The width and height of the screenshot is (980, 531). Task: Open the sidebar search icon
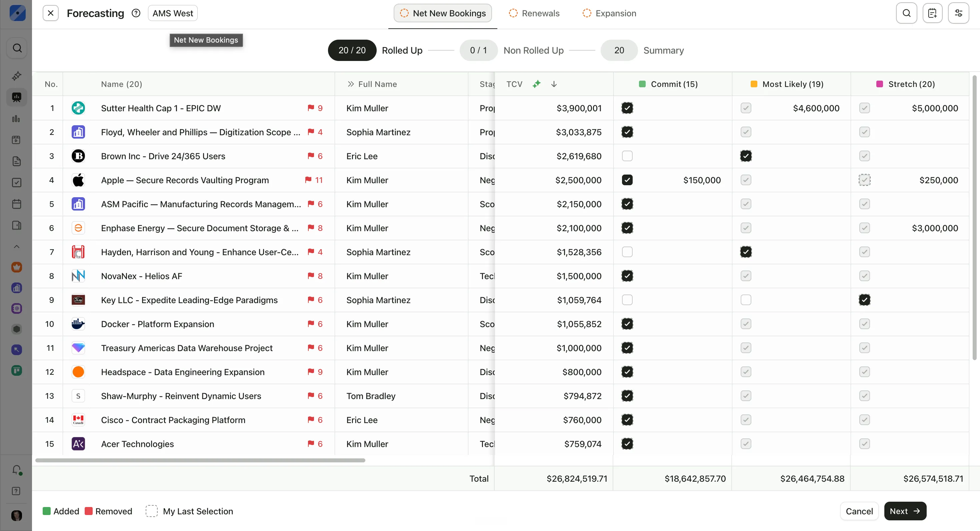(x=17, y=48)
